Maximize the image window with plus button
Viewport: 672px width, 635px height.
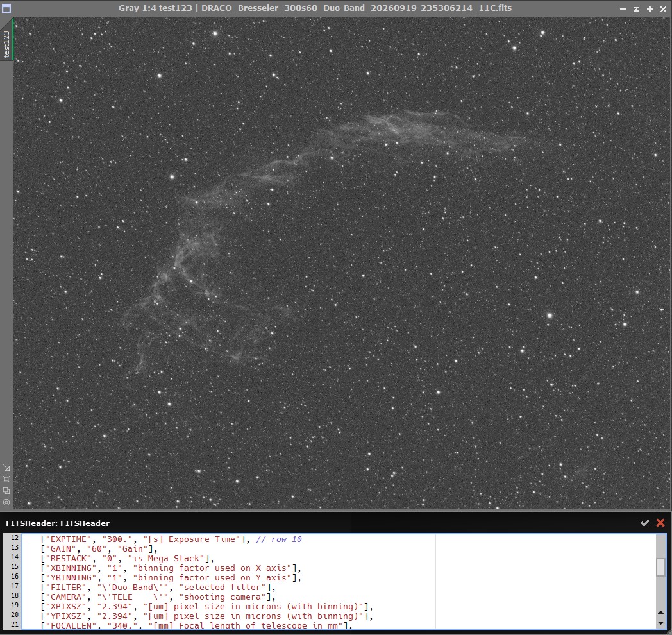(650, 8)
